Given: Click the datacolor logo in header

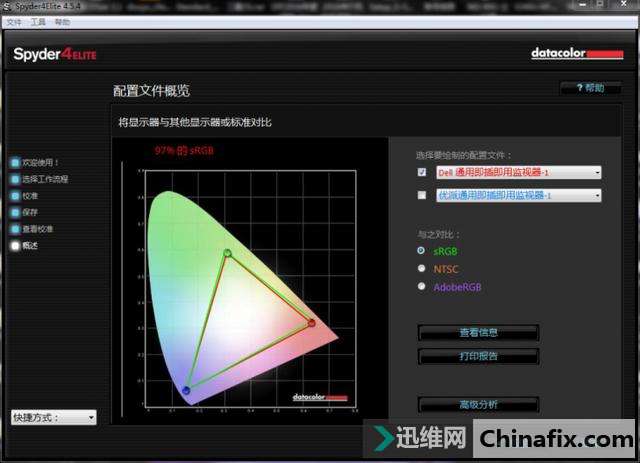Looking at the screenshot, I should coord(577,53).
